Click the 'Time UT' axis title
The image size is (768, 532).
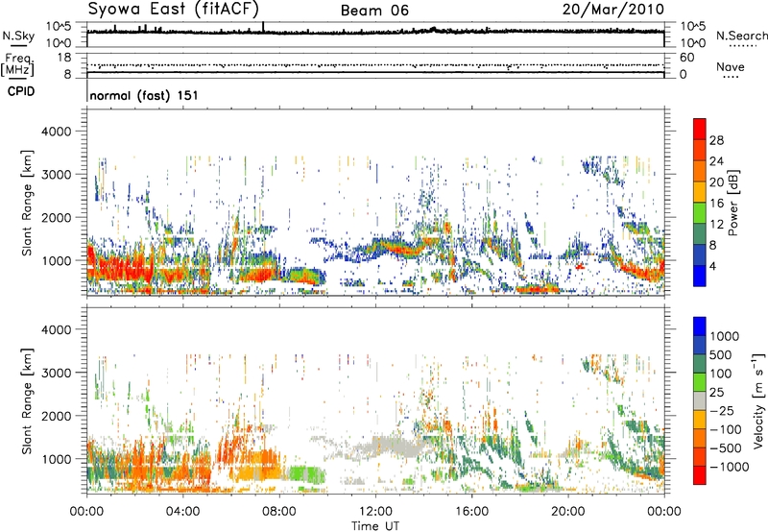tap(375, 526)
